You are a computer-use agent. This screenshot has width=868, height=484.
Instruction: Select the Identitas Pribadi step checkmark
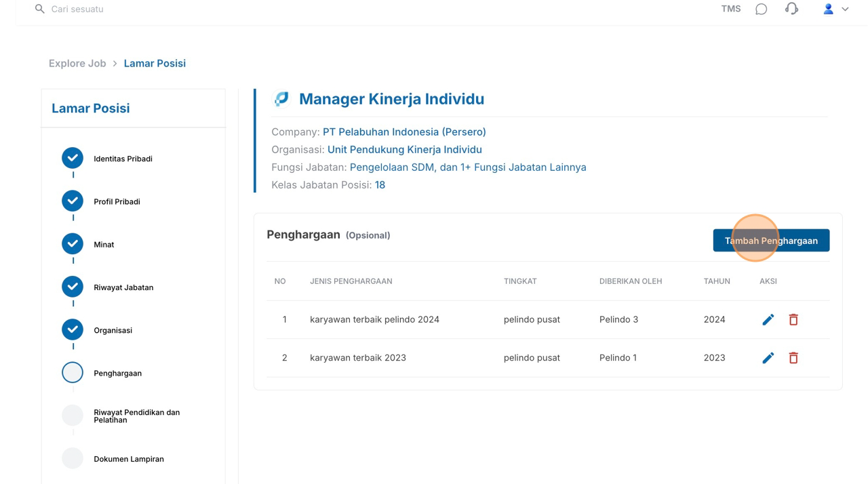tap(73, 158)
